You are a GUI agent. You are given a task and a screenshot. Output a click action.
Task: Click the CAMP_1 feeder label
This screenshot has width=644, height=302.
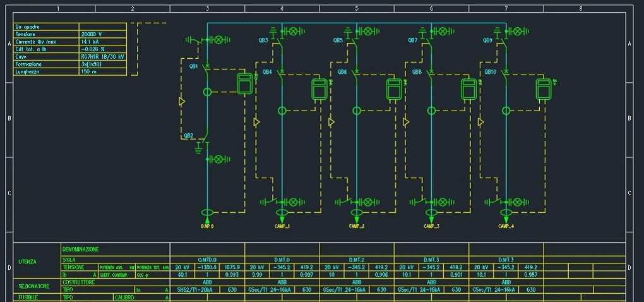[282, 226]
